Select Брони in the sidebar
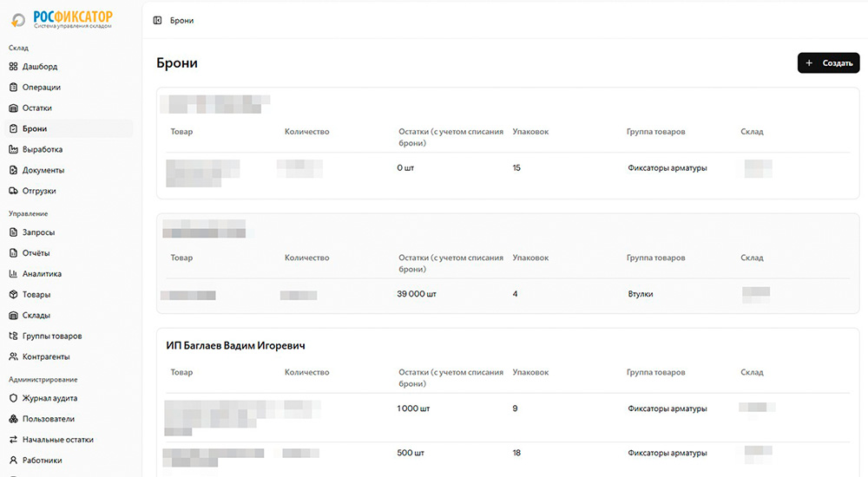Screen dimensions: 868x477 (x=69, y=128)
